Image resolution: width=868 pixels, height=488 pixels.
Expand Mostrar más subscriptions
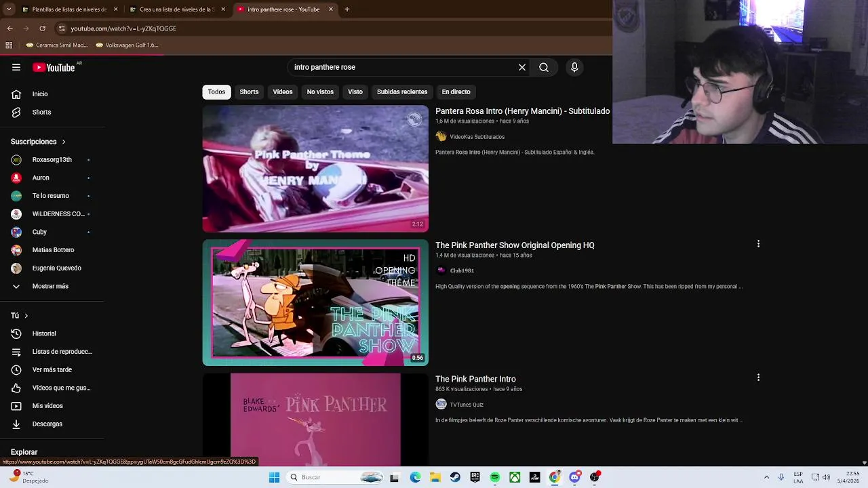52,286
